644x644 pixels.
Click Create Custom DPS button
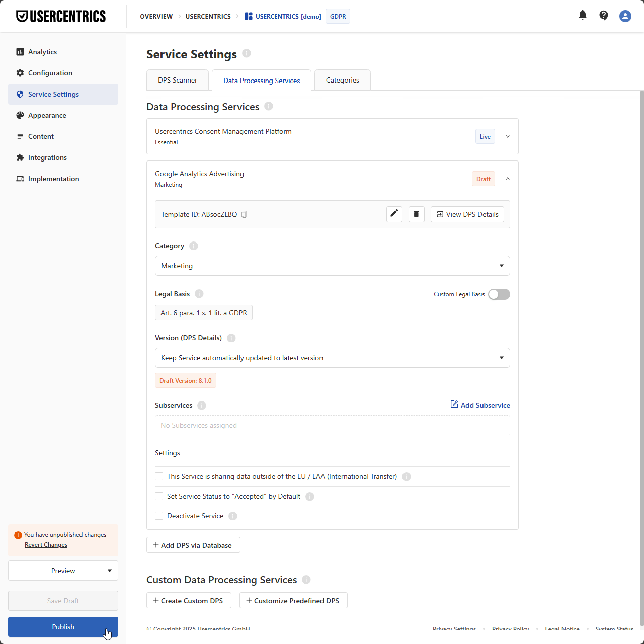(x=189, y=600)
